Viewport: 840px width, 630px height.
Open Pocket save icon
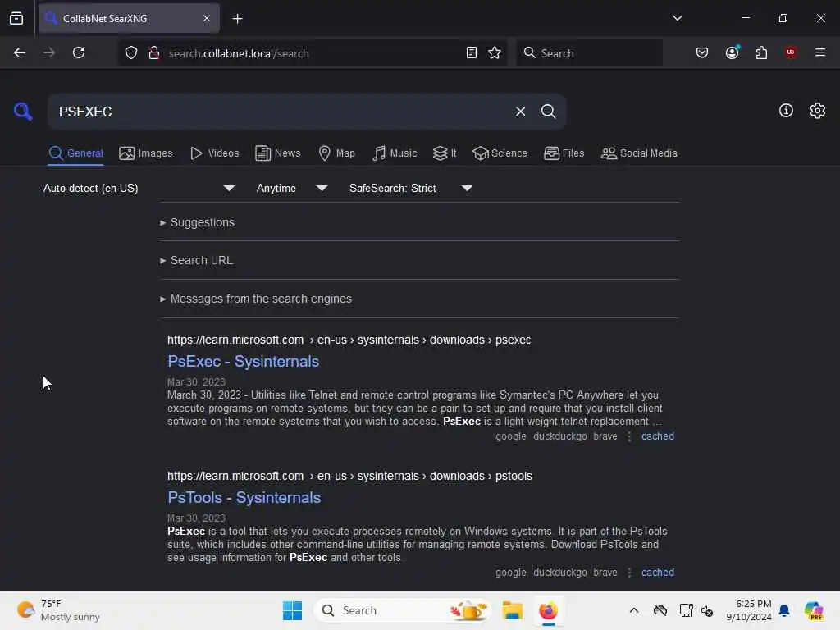tap(702, 52)
